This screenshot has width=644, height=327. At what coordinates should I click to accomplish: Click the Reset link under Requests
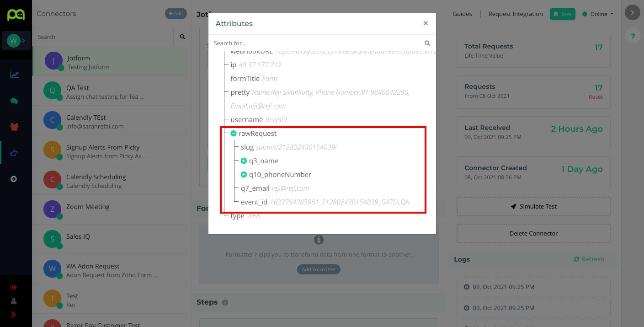[596, 96]
